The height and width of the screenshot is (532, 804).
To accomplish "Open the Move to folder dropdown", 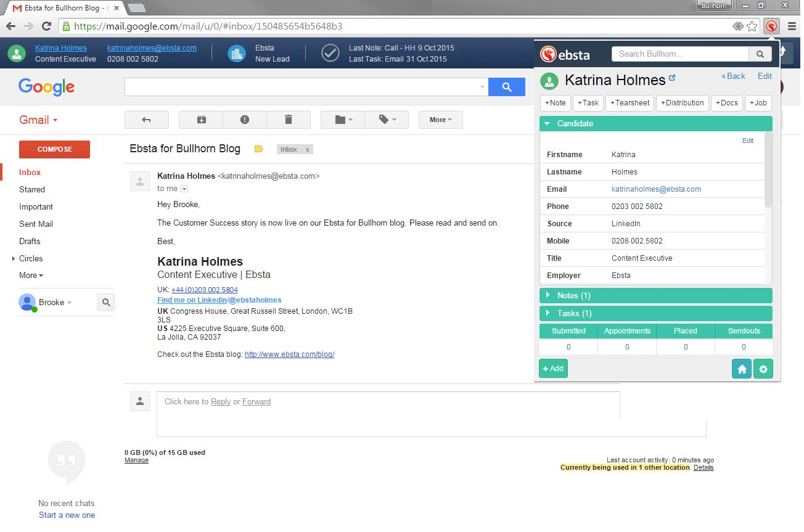I will pos(343,120).
